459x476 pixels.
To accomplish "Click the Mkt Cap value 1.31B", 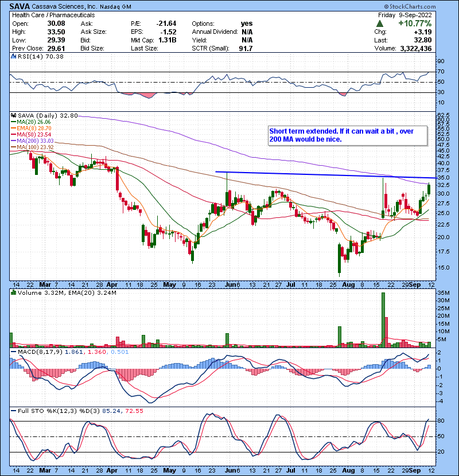I will click(168, 40).
